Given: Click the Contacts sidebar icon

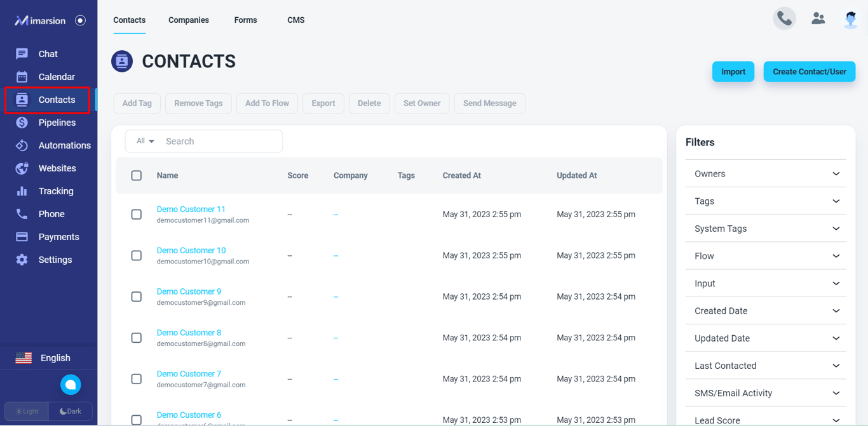Looking at the screenshot, I should click(x=22, y=100).
